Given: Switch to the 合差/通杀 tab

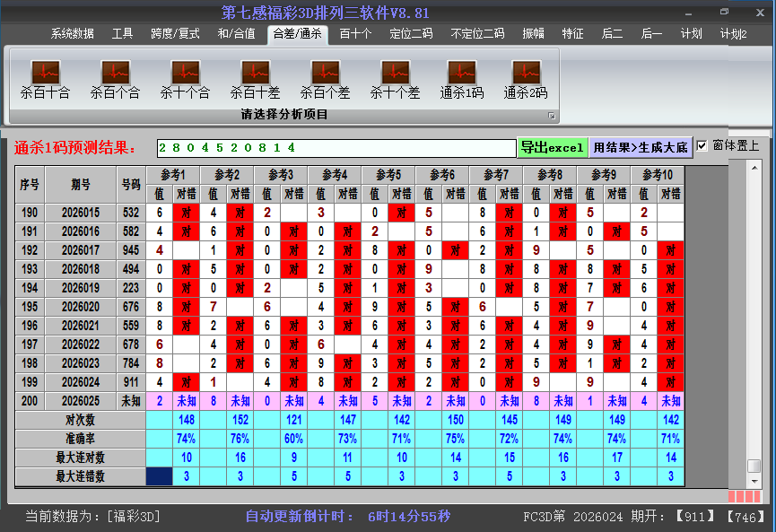Looking at the screenshot, I should click(x=297, y=35).
